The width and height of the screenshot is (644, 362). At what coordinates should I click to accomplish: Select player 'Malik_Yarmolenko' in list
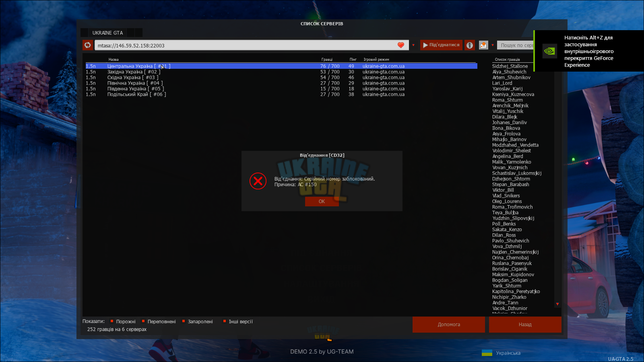(x=512, y=162)
